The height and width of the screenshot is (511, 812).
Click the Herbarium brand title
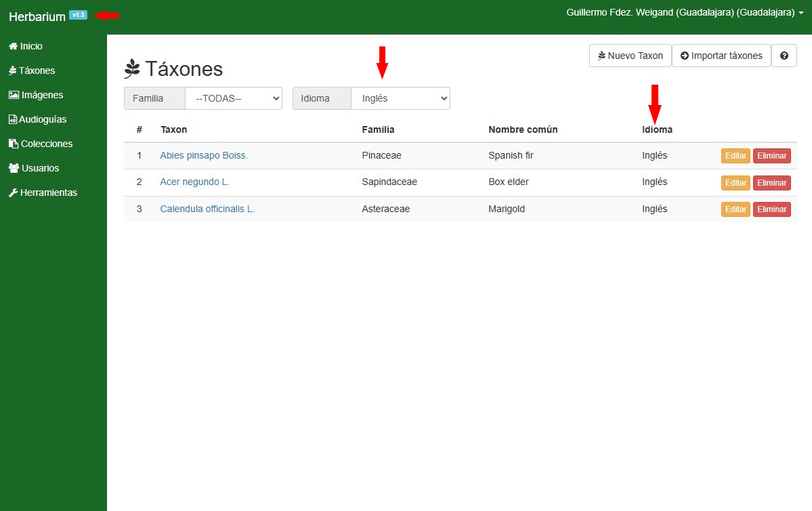click(x=37, y=16)
